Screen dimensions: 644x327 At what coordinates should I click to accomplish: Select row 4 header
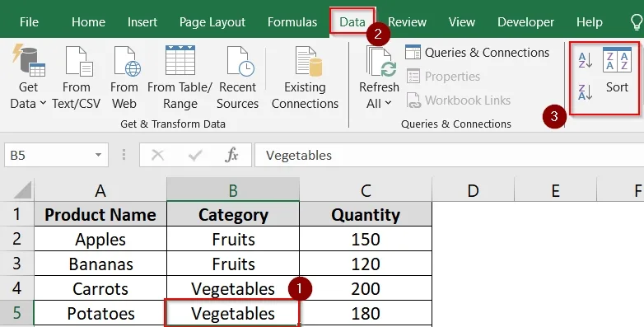point(16,288)
